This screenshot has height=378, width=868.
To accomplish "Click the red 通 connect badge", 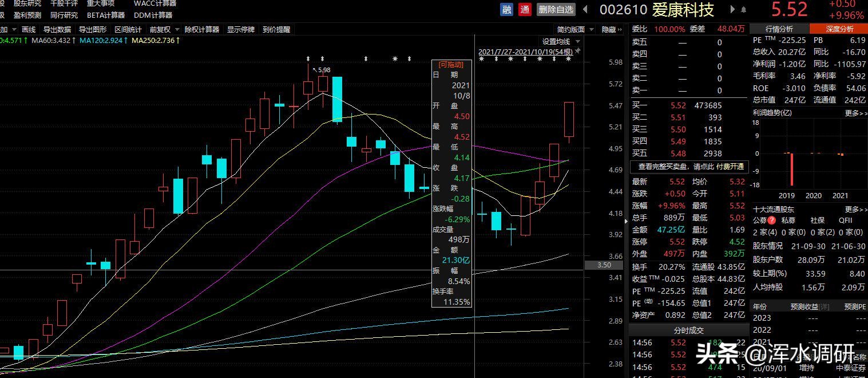I will (x=525, y=9).
